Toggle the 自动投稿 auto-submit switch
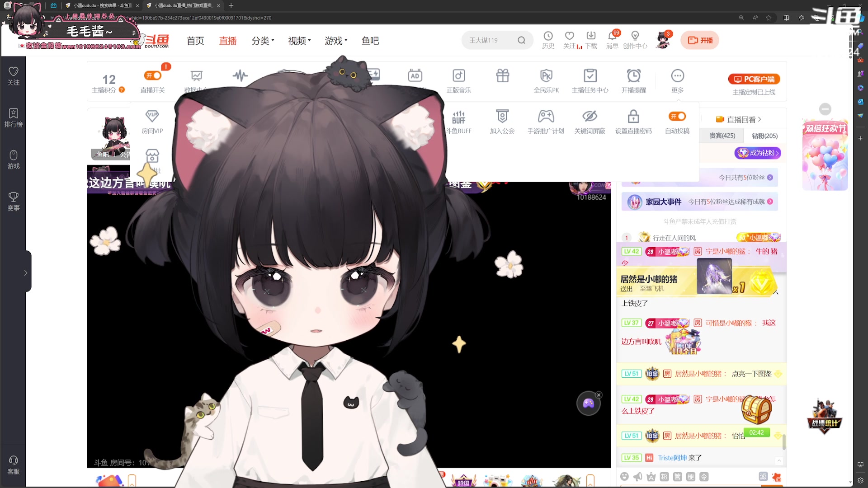This screenshot has height=488, width=868. [677, 116]
